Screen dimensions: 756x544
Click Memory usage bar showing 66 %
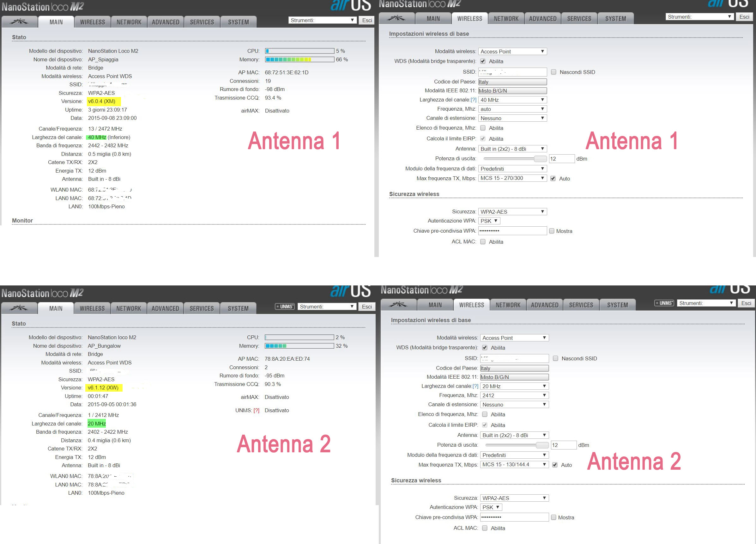point(300,59)
